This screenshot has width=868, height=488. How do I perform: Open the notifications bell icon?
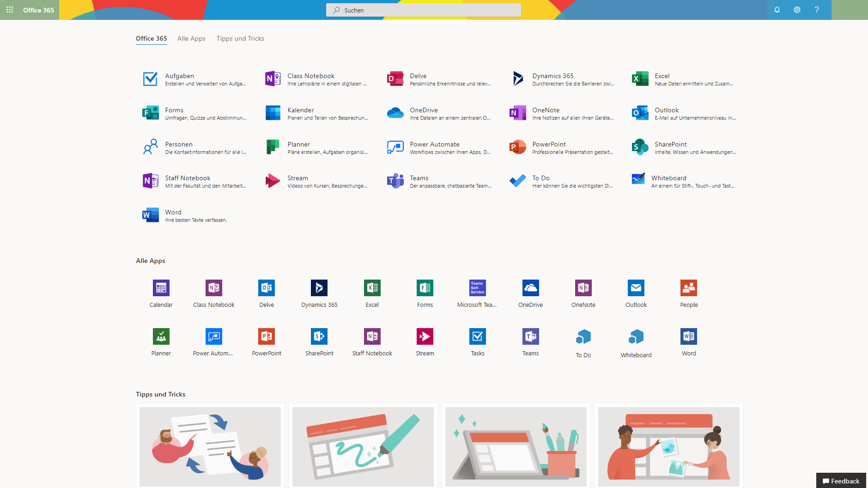click(x=777, y=10)
